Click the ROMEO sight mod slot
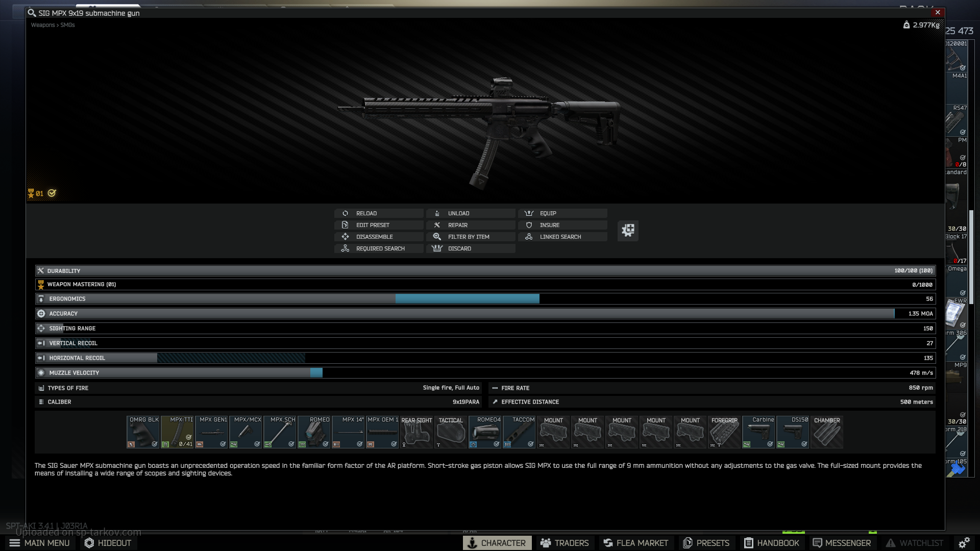This screenshot has height=551, width=980. [314, 432]
